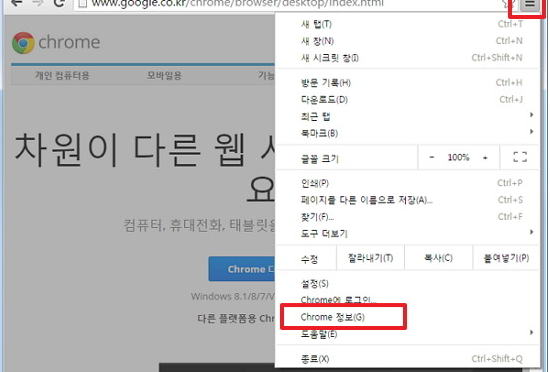Click the 100% zoom level value
The image size is (550, 372).
click(x=458, y=157)
